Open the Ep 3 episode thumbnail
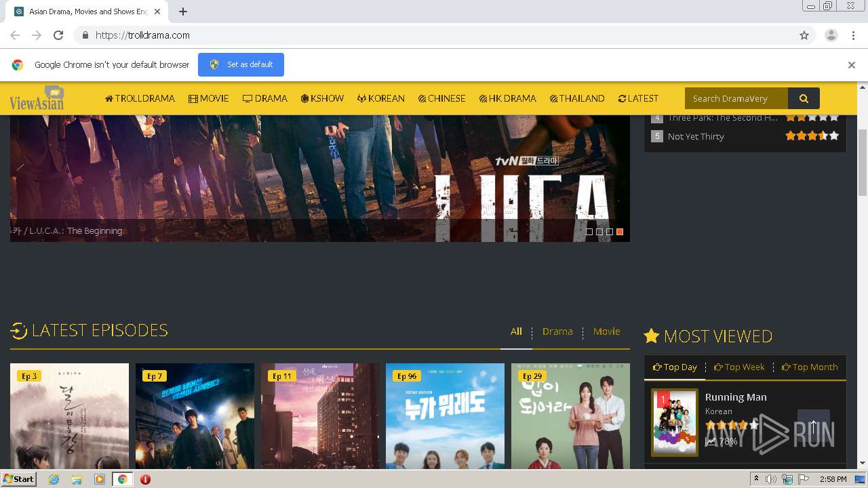The width and height of the screenshot is (868, 488). point(69,416)
